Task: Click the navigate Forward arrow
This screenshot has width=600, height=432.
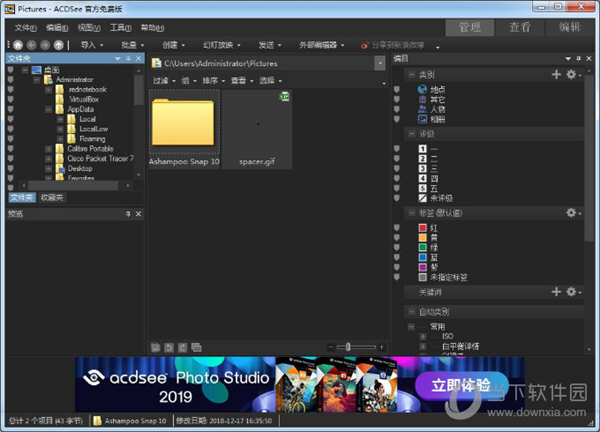Action: 45,45
